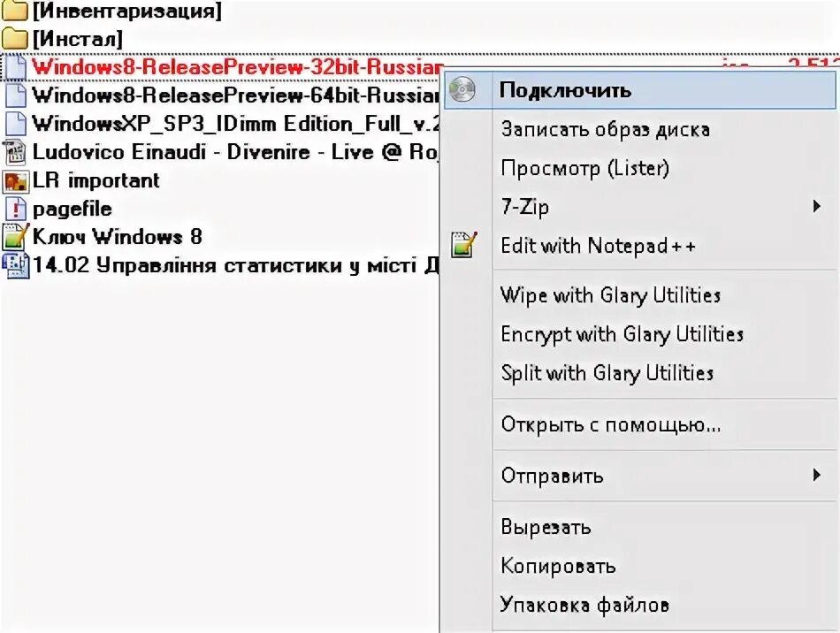Click file icon of WindowsXP_SP3_IDimm Edition
The width and height of the screenshot is (840, 633).
pos(16,124)
